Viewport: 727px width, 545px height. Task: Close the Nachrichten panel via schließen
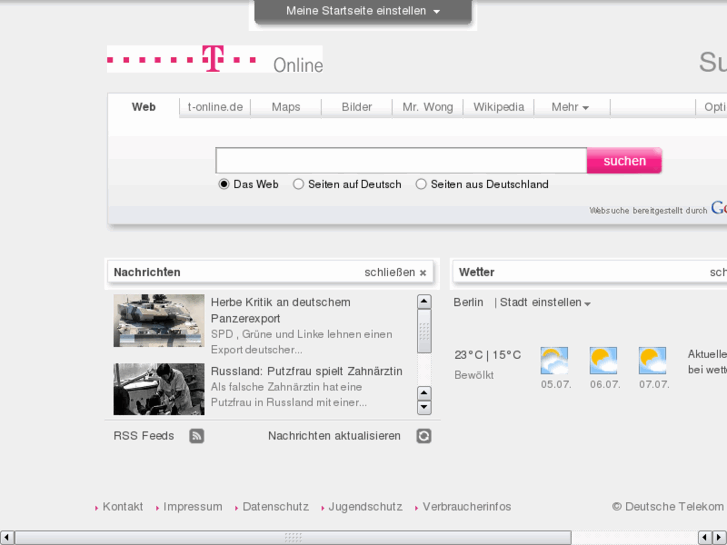coord(395,272)
